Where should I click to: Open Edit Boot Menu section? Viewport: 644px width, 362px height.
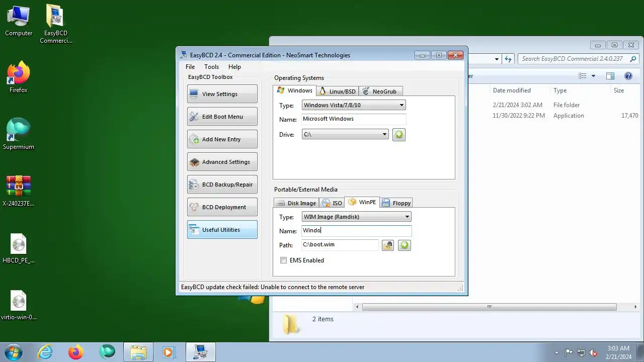point(222,117)
